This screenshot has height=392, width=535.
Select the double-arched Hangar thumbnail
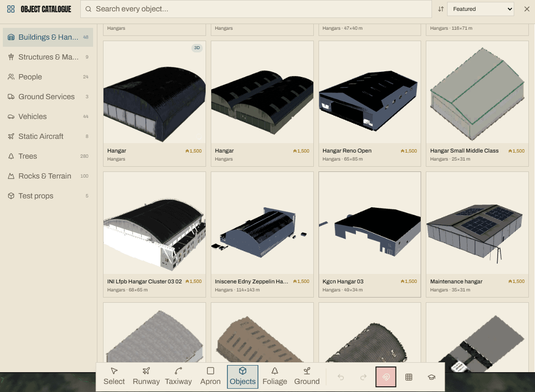point(262,93)
